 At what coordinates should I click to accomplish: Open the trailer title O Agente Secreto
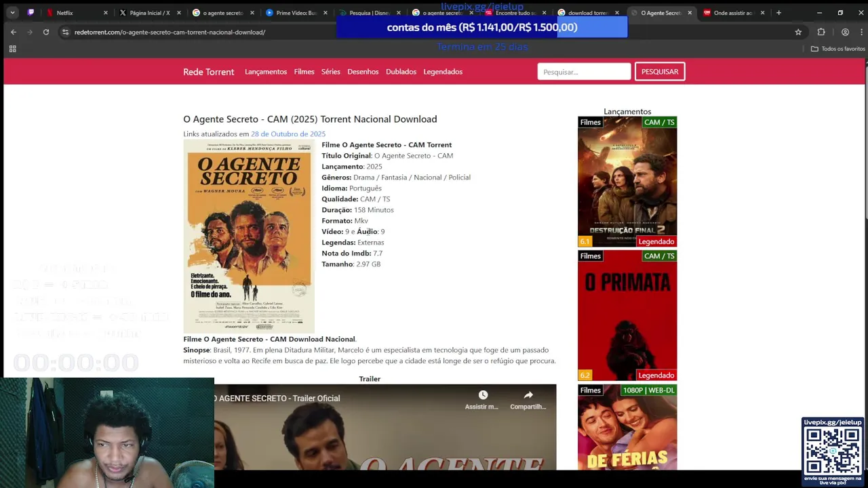(277, 399)
